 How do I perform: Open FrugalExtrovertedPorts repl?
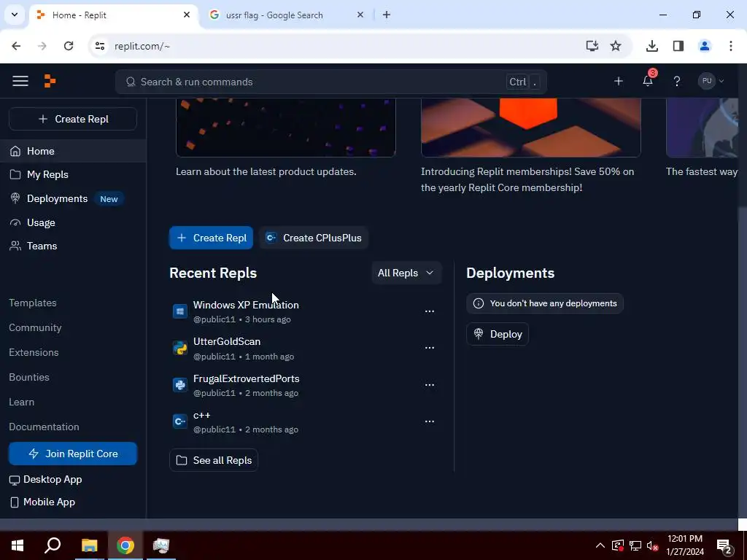[x=247, y=378]
